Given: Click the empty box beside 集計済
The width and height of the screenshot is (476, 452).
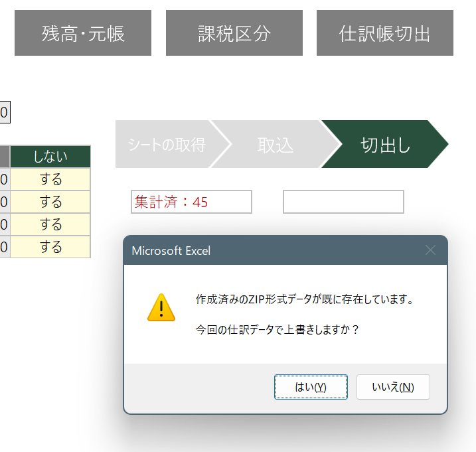Looking at the screenshot, I should coord(343,202).
